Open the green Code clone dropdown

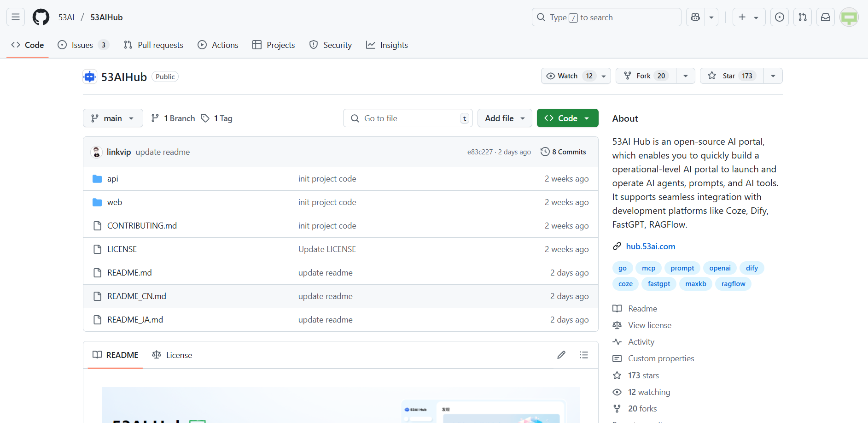tap(568, 118)
